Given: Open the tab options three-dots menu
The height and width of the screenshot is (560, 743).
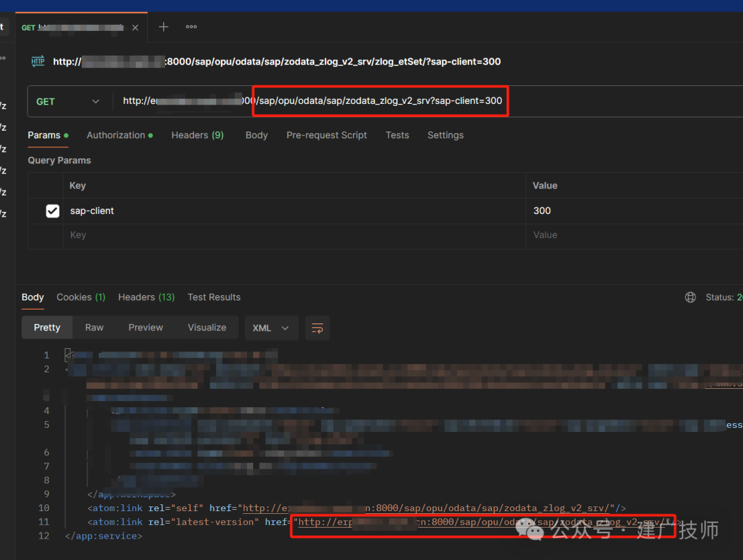Looking at the screenshot, I should pyautogui.click(x=191, y=27).
